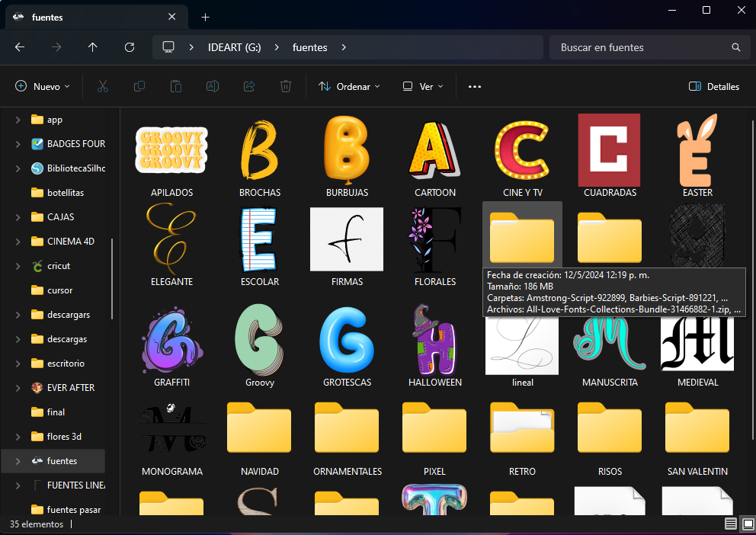Expand the cricut folder node
Screen dimensions: 756x535
(18, 266)
